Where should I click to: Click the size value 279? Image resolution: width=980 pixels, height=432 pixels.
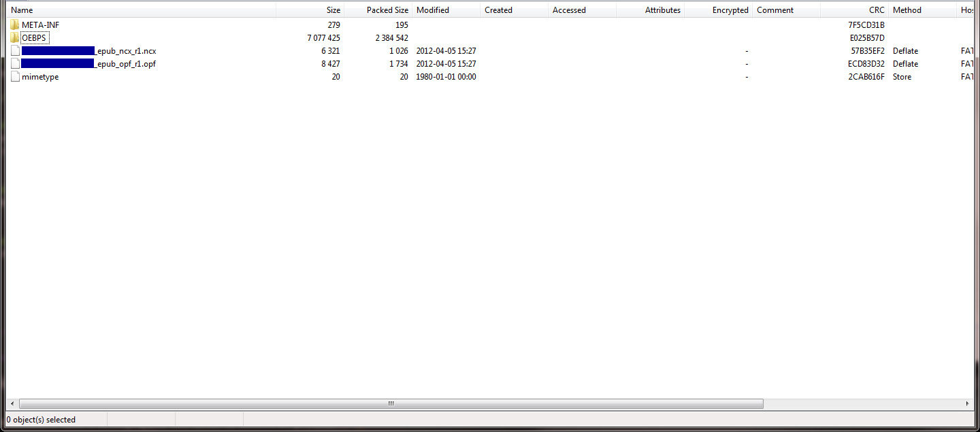pyautogui.click(x=333, y=25)
